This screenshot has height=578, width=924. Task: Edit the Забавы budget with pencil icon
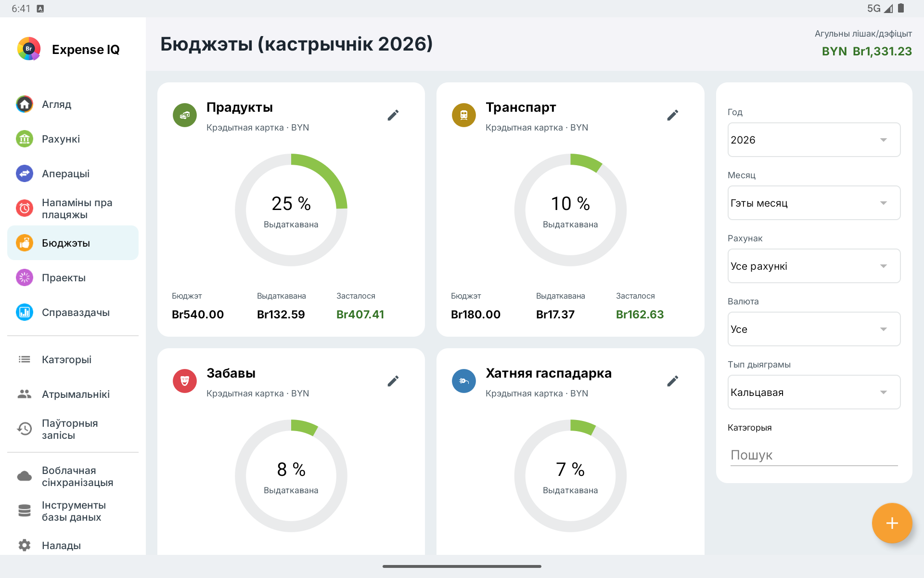pyautogui.click(x=393, y=381)
